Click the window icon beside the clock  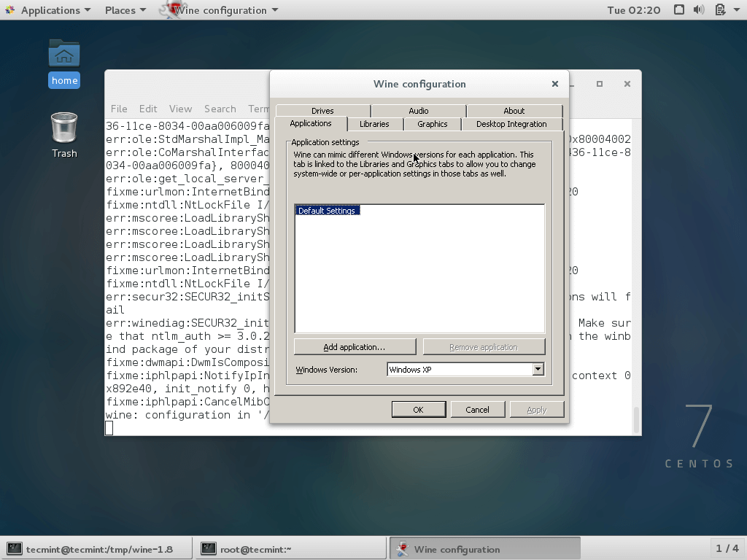click(x=679, y=10)
